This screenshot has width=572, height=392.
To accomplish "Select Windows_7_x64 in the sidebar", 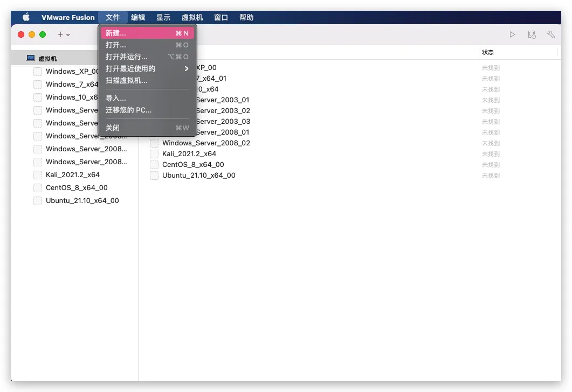I will 72,84.
